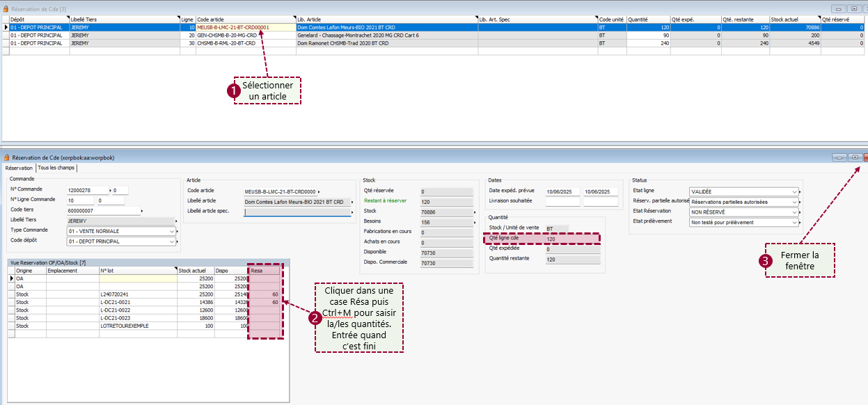Click the lookup arrow next to N° Commande

110,190
